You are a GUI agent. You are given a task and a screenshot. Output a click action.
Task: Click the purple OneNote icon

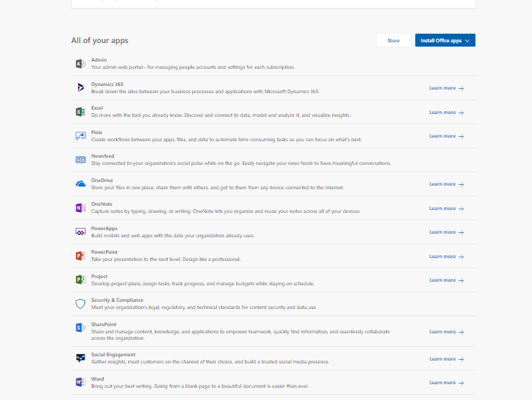80,208
